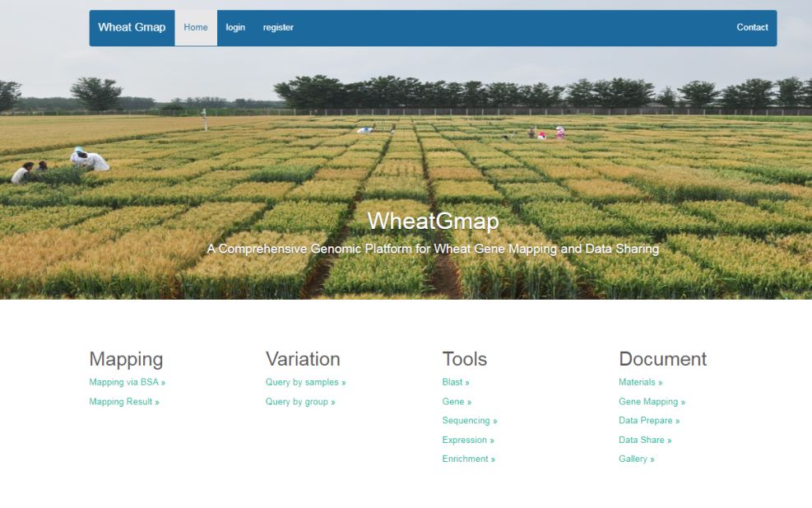Launch the Blast tool
812x508 pixels.
click(x=456, y=382)
